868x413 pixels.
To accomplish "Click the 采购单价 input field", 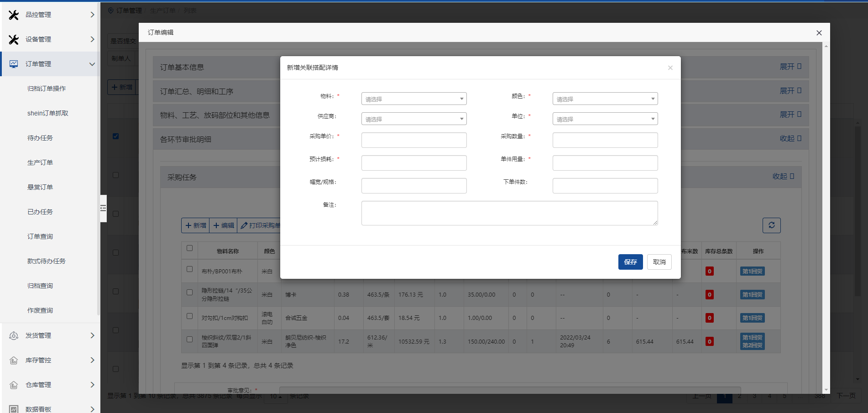I will point(413,140).
